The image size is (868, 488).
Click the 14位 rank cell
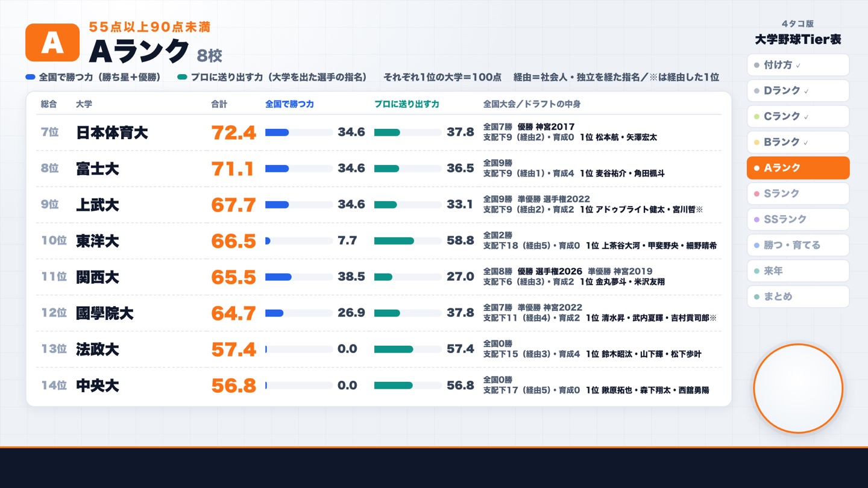(54, 386)
